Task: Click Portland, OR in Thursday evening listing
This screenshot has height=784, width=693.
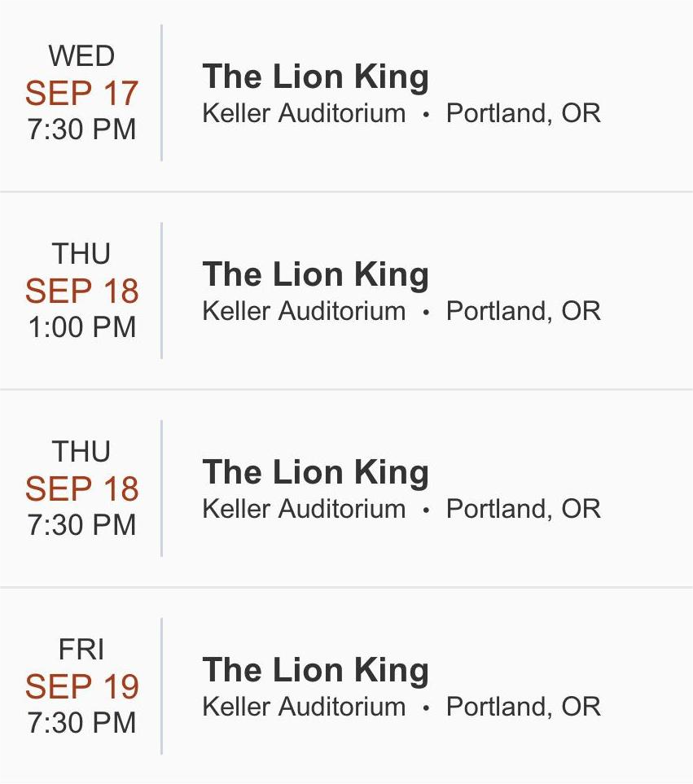Action: click(x=524, y=509)
